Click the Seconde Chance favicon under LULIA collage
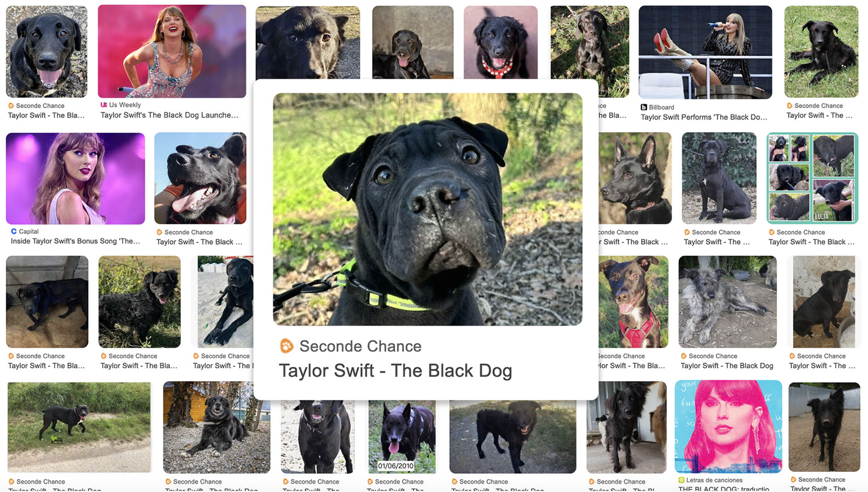Image resolution: width=868 pixels, height=492 pixels. pos(772,232)
